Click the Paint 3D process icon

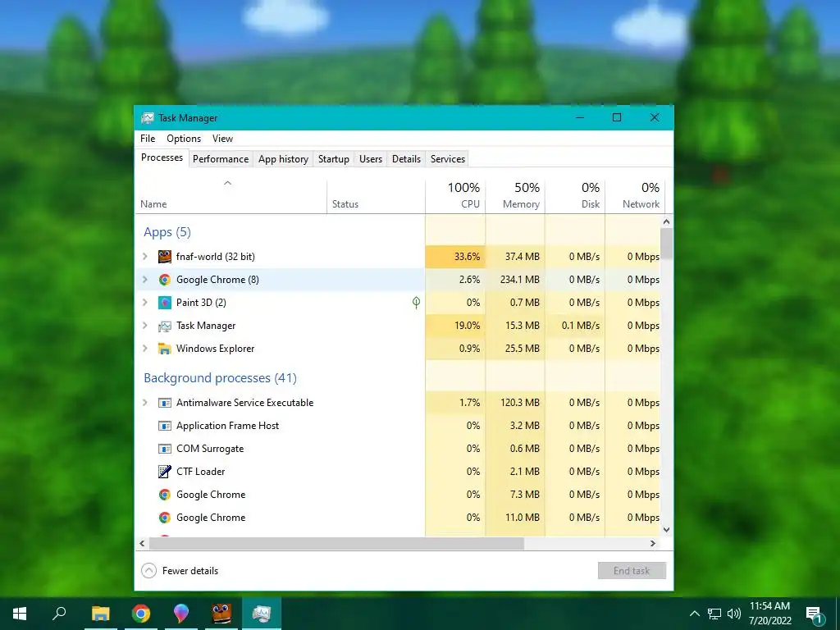click(164, 303)
